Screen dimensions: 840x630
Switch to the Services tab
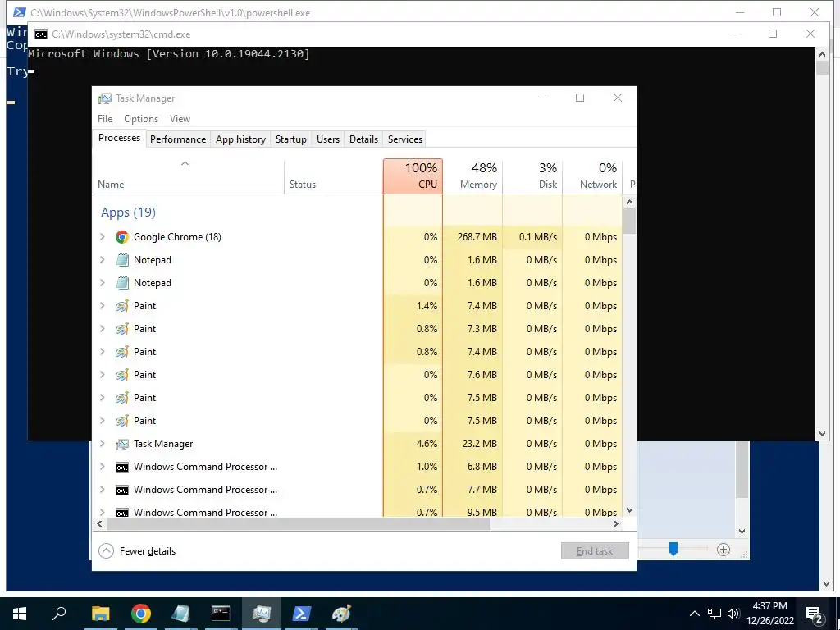click(405, 139)
